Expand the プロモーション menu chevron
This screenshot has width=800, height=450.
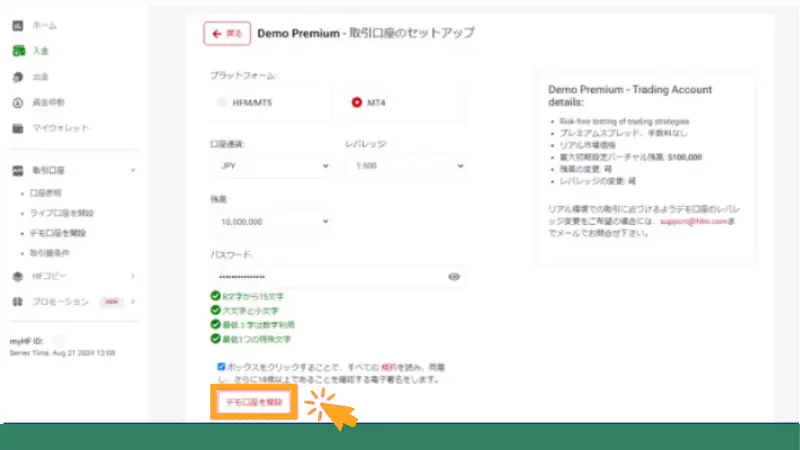tap(133, 302)
